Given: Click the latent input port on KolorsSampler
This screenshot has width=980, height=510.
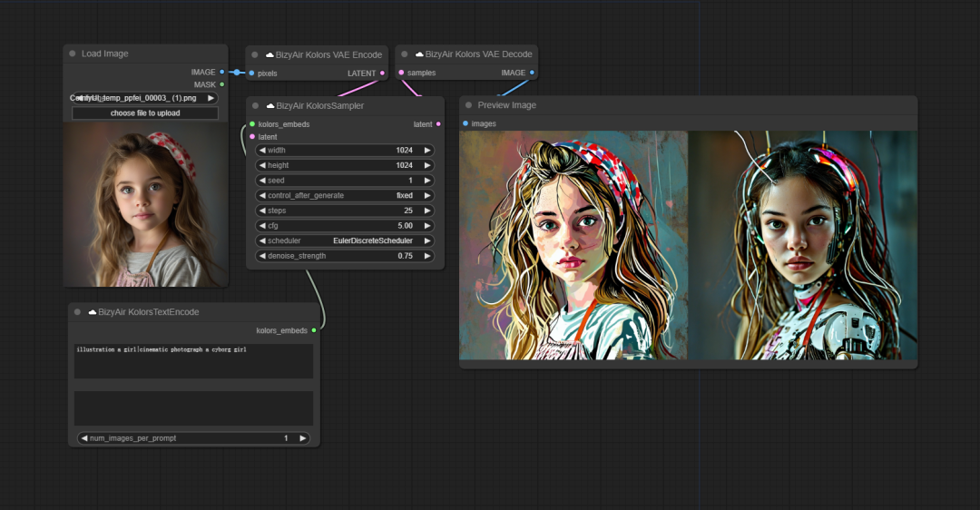Looking at the screenshot, I should pos(252,137).
